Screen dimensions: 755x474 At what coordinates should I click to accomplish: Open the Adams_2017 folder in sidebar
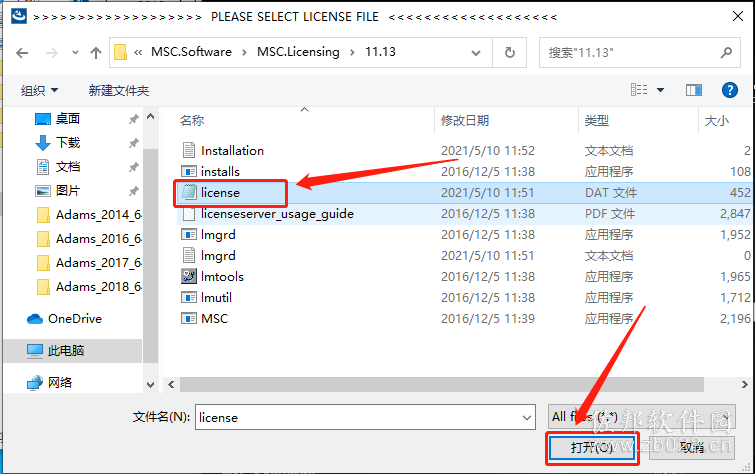pyautogui.click(x=89, y=263)
